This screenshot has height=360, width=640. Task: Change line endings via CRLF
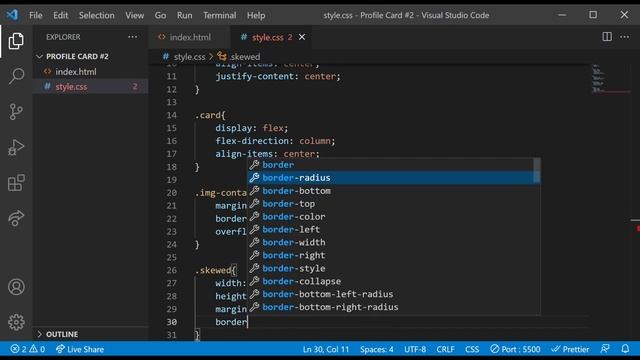445,349
